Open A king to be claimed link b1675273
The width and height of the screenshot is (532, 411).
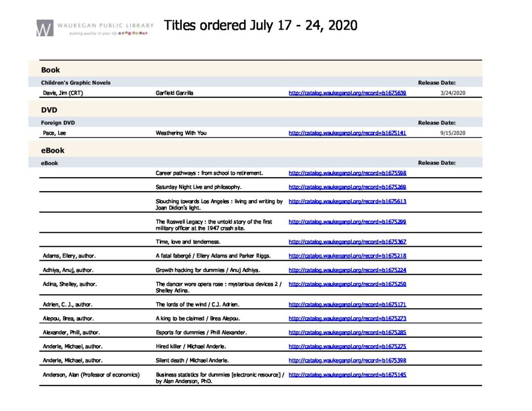point(347,319)
